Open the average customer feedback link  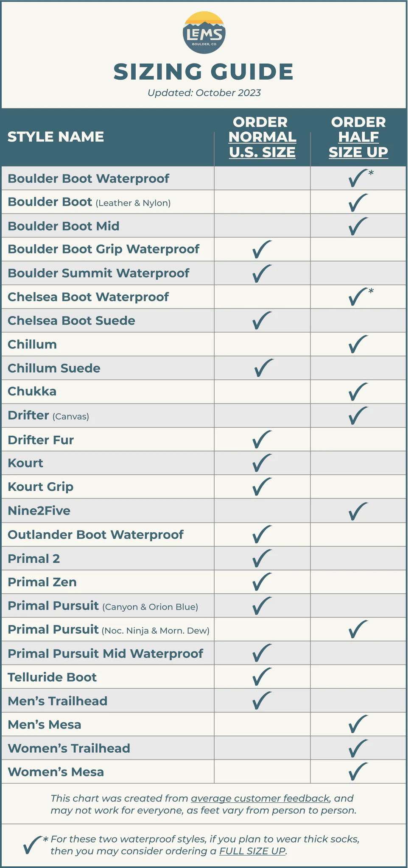click(x=260, y=798)
